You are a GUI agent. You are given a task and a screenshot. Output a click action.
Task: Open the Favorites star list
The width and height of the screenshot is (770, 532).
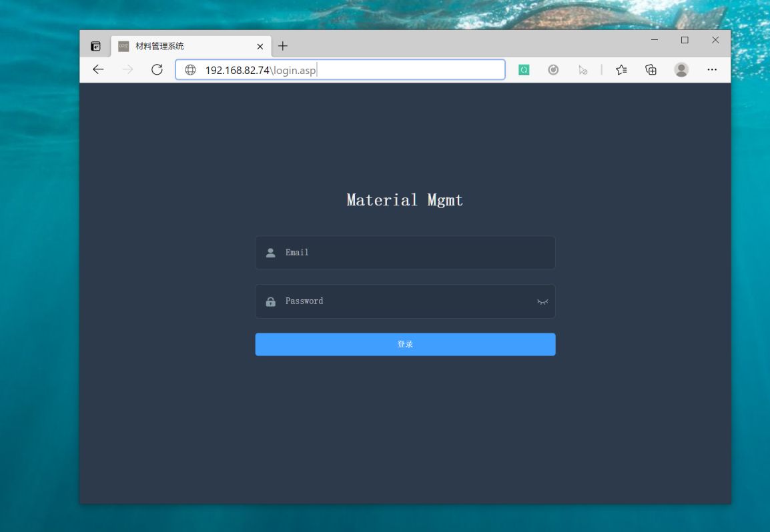click(621, 70)
